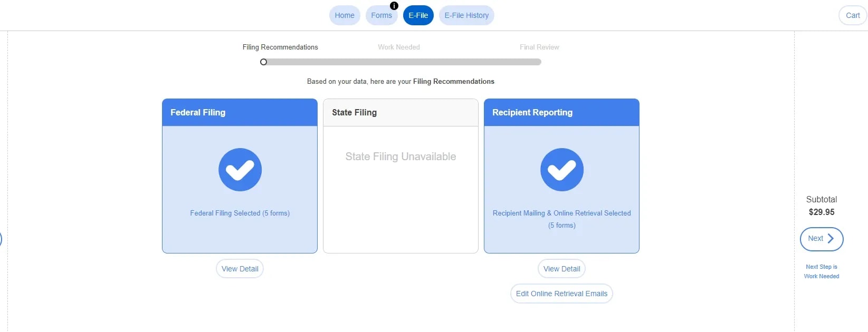Open the Home tab
The width and height of the screenshot is (868, 332).
tap(345, 15)
